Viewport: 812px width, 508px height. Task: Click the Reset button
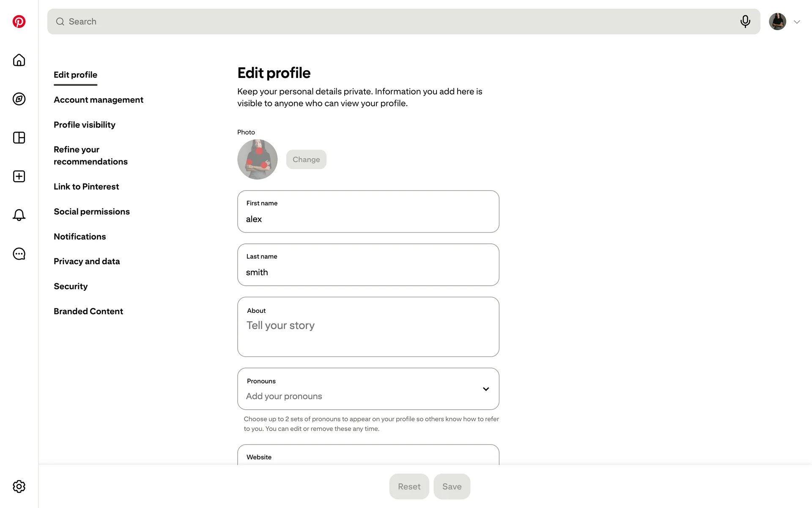point(409,486)
